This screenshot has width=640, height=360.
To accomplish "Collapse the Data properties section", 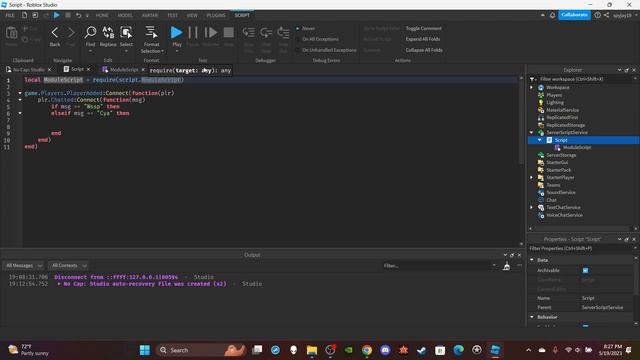I will [532, 260].
